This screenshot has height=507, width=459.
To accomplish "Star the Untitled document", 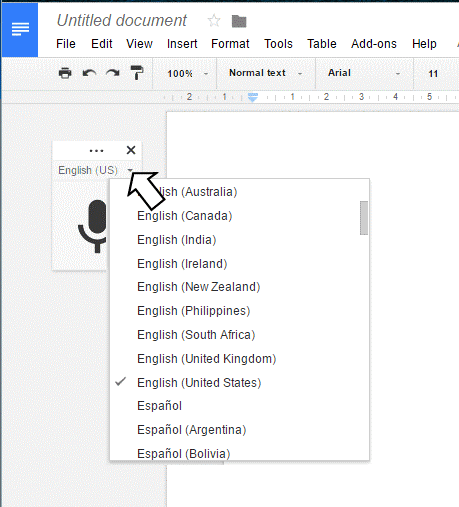I will click(x=214, y=21).
